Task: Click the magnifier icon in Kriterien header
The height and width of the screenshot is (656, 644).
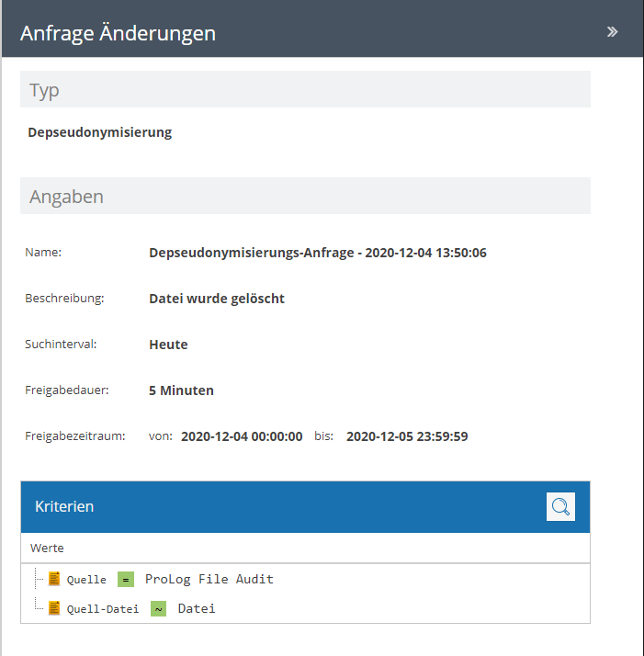Action: [560, 506]
